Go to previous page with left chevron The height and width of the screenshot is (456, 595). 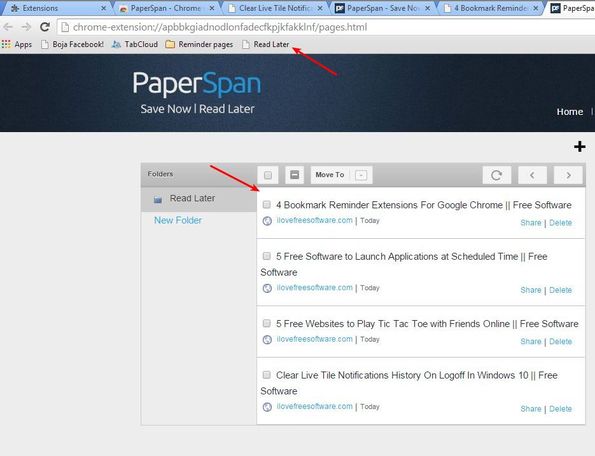click(x=532, y=175)
